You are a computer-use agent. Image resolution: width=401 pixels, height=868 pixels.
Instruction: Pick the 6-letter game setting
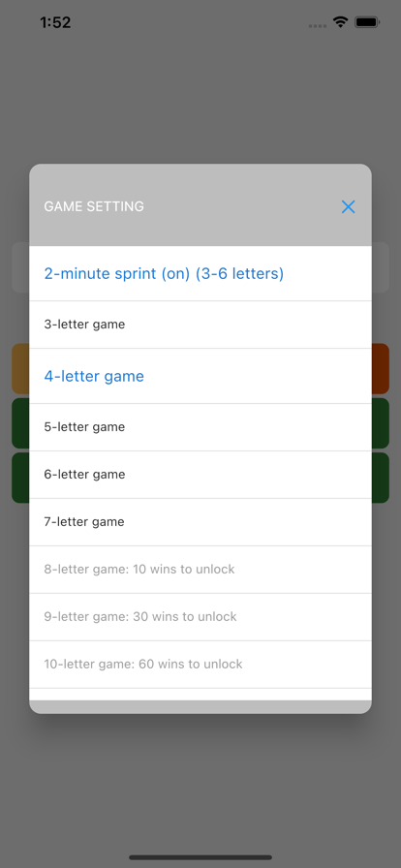tap(200, 475)
